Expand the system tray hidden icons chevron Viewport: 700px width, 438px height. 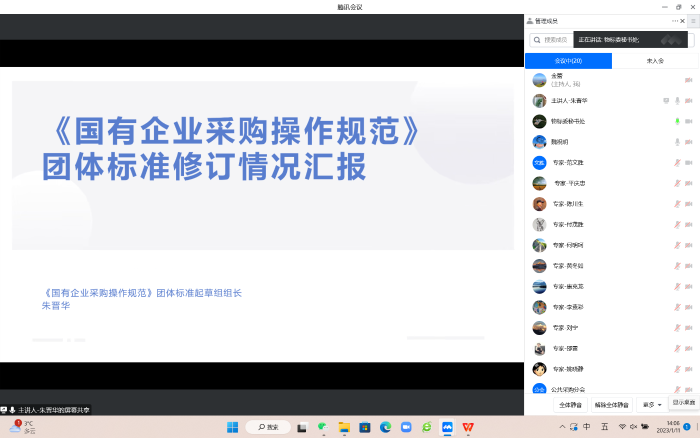tap(562, 427)
